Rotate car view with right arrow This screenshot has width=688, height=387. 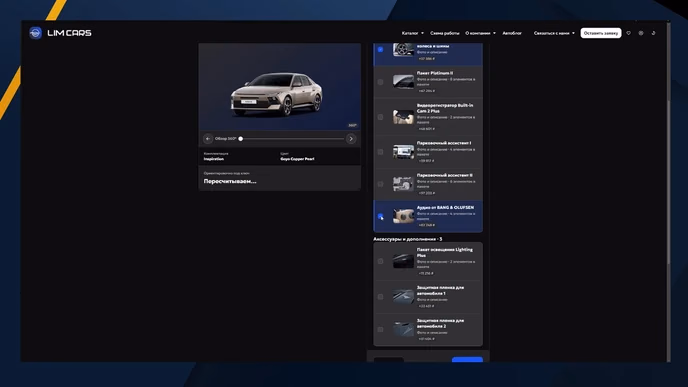click(351, 139)
